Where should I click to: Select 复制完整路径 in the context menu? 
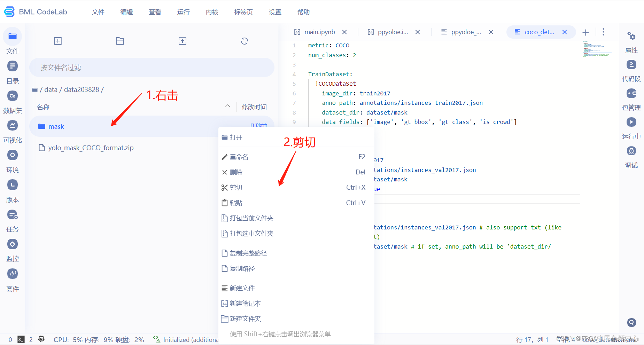[x=296, y=253]
